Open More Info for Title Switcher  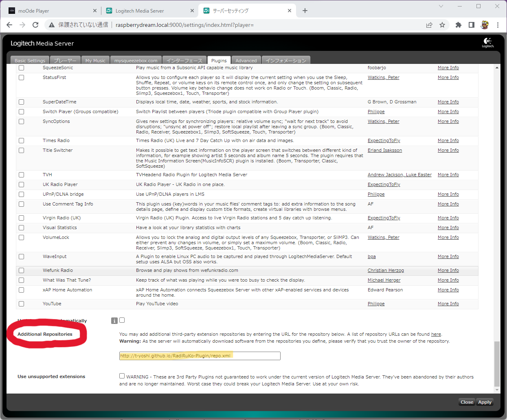pos(448,150)
